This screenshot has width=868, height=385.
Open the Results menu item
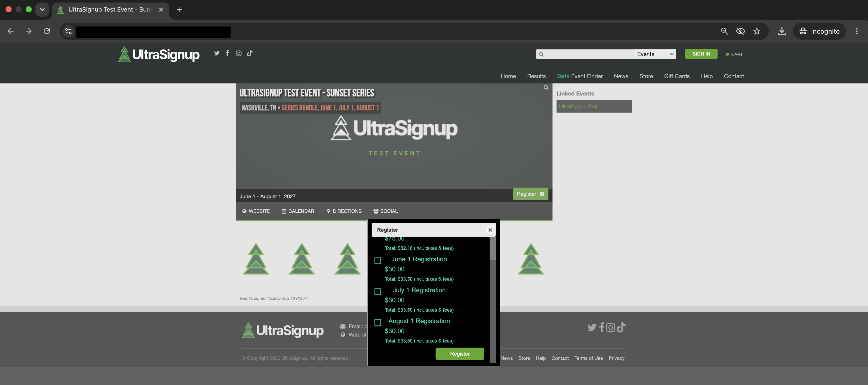(x=536, y=76)
